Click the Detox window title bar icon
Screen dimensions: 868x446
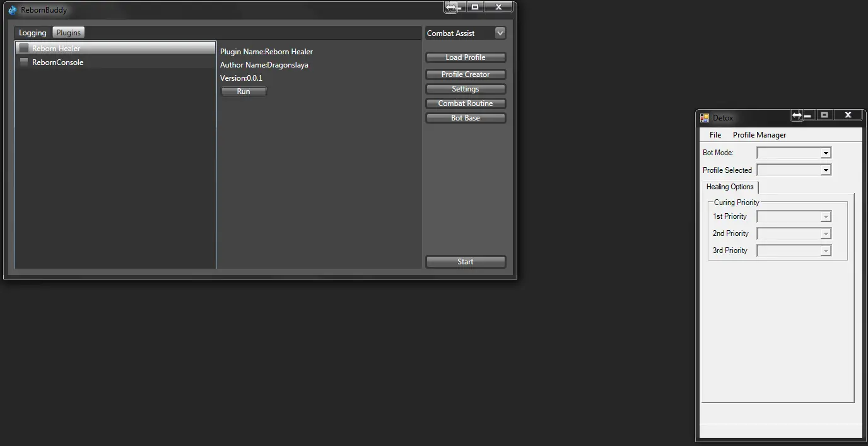click(x=705, y=118)
